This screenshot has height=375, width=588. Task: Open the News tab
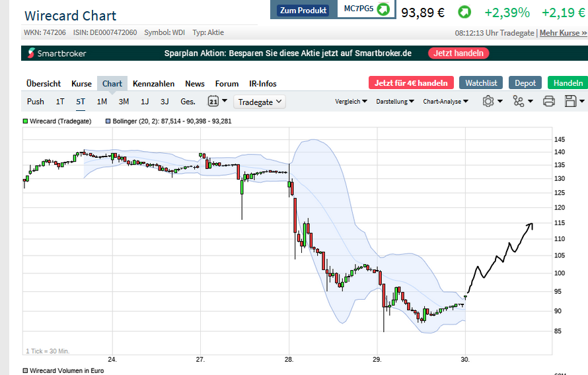tap(195, 84)
